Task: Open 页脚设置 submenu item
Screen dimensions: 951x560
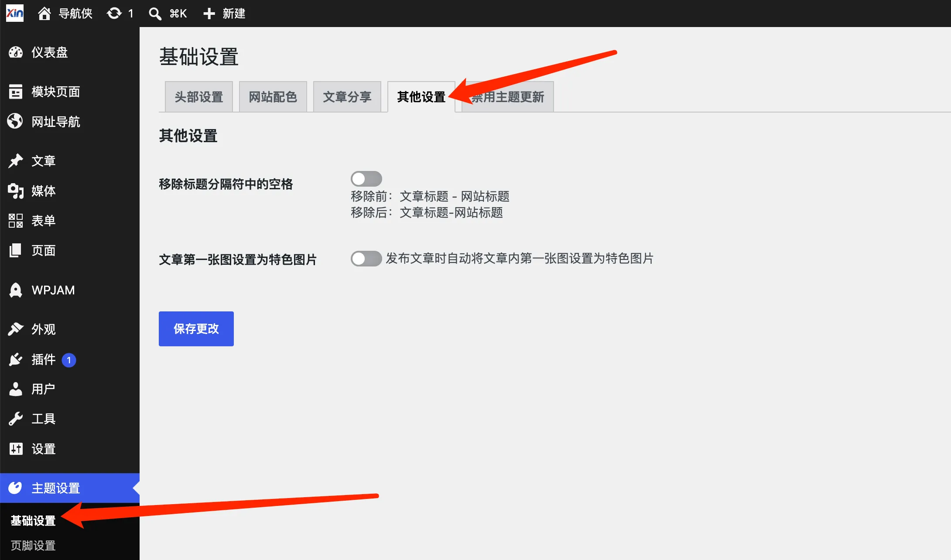Action: coord(33,546)
